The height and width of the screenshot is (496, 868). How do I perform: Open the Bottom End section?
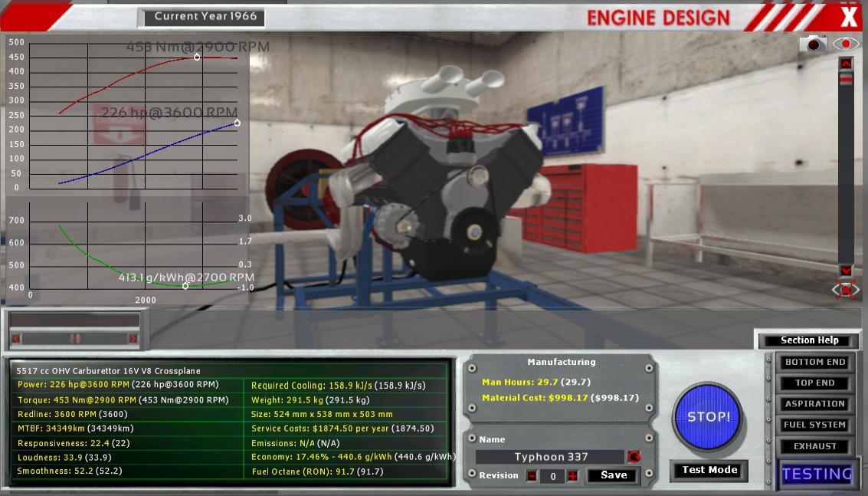[x=815, y=362]
